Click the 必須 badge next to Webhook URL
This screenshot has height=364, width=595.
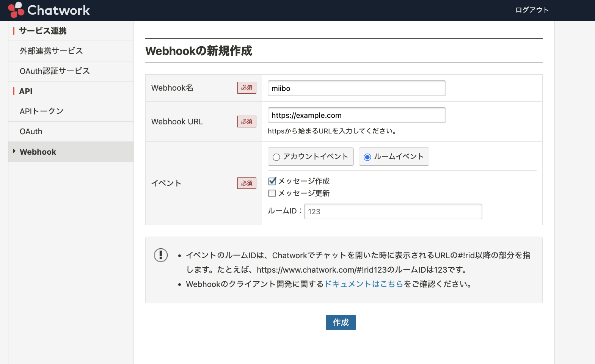coord(247,122)
